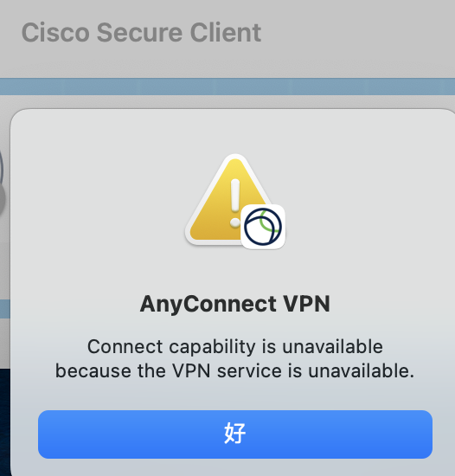
Task: Click the word Client in the window title
Action: pyautogui.click(x=226, y=33)
